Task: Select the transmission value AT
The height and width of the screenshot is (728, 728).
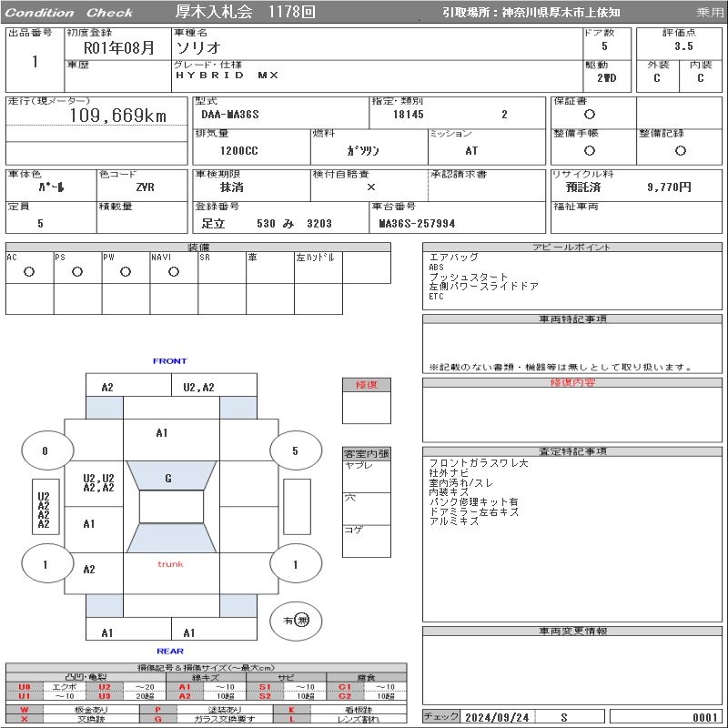Action: 471,151
